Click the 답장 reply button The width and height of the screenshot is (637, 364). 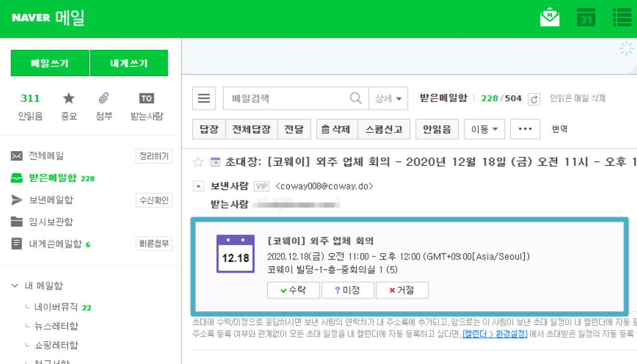pyautogui.click(x=209, y=129)
